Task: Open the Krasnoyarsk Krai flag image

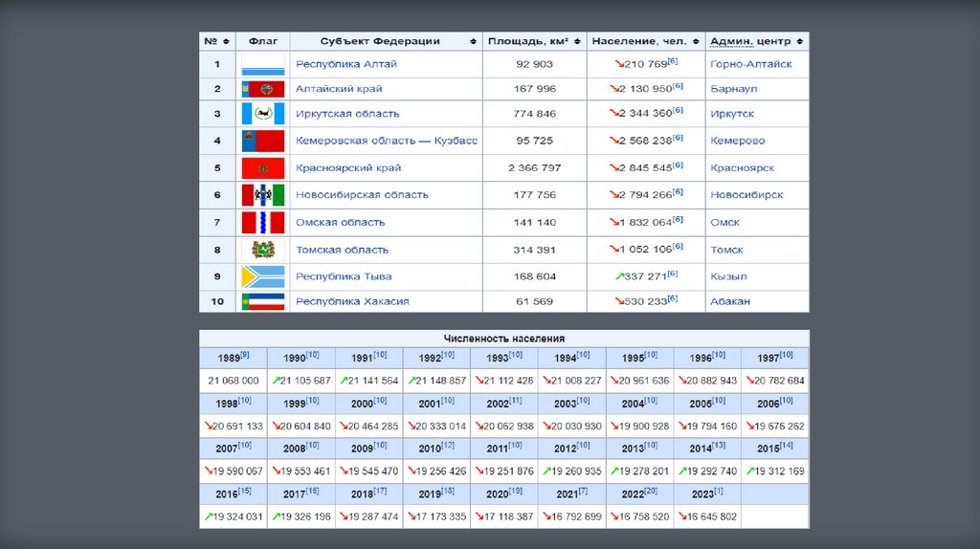Action: (x=262, y=168)
